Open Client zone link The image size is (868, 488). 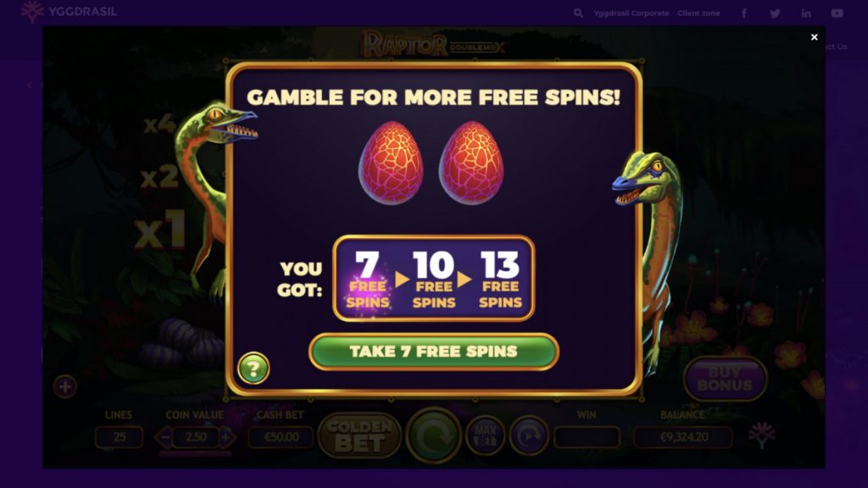click(698, 14)
